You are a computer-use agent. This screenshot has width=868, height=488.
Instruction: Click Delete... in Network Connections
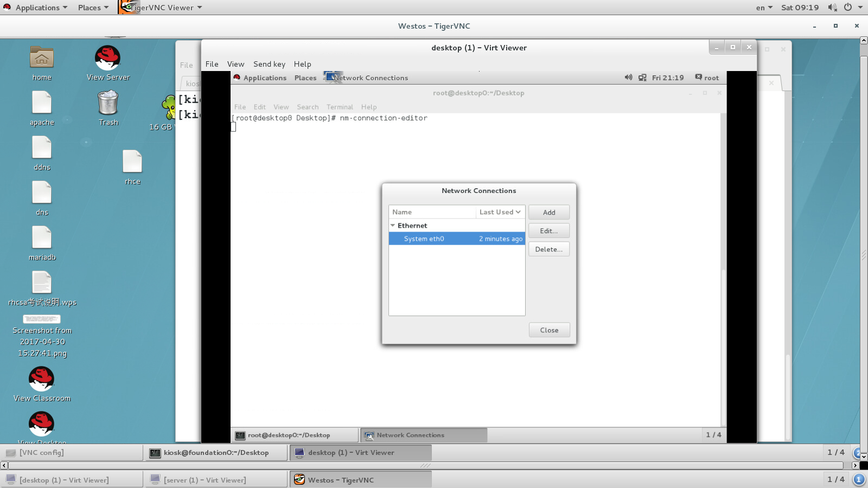549,249
